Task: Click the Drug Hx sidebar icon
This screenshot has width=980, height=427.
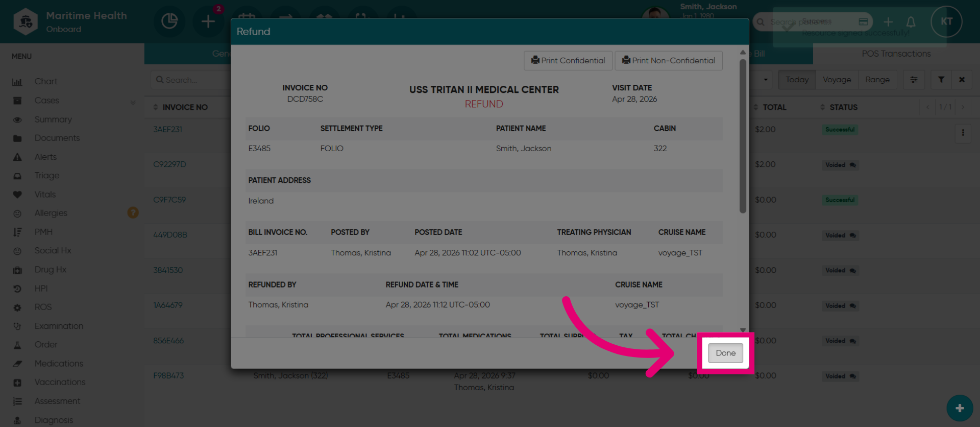Action: 17,270
